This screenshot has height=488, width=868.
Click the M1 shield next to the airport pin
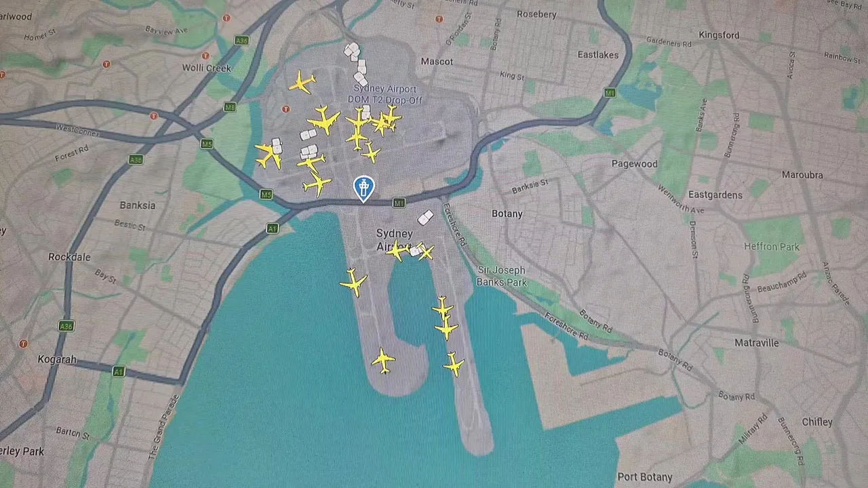tap(399, 203)
